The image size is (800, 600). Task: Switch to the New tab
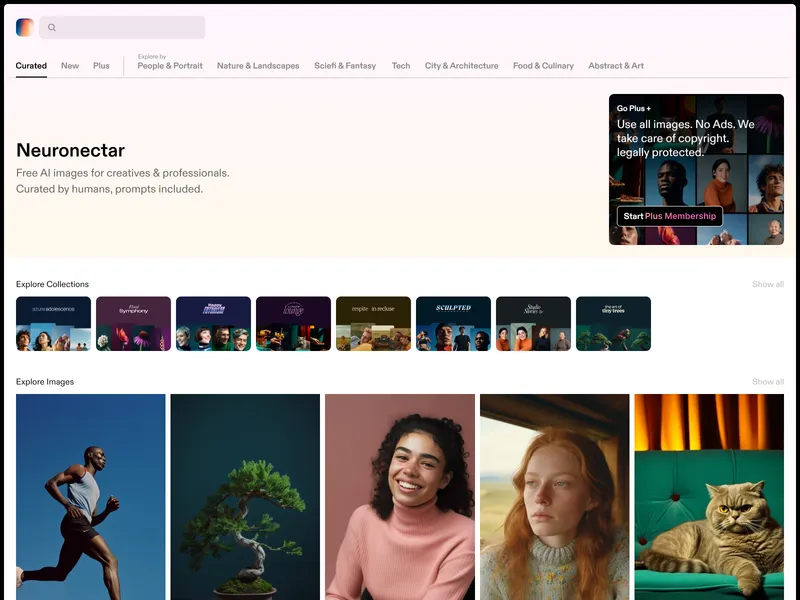[70, 66]
